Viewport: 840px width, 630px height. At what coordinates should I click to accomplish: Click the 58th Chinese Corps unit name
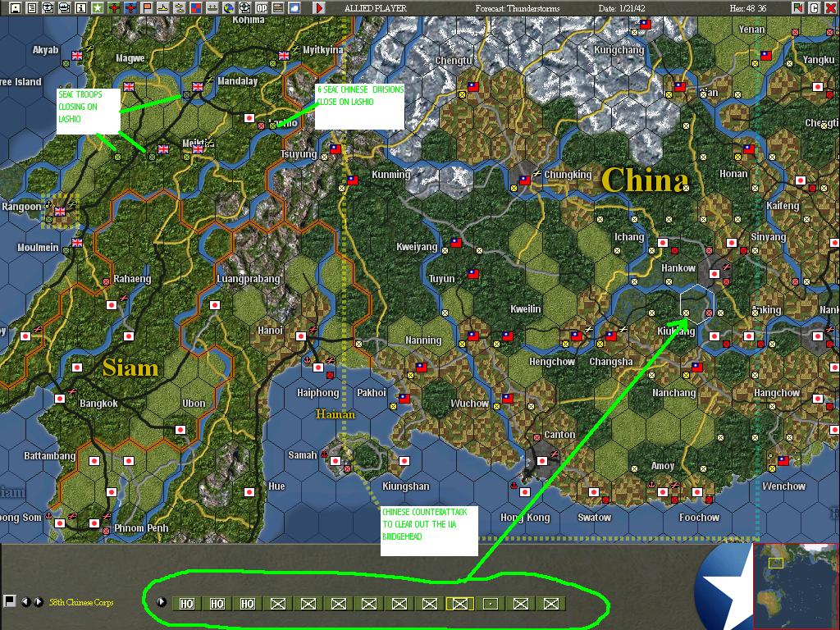pos(81,602)
